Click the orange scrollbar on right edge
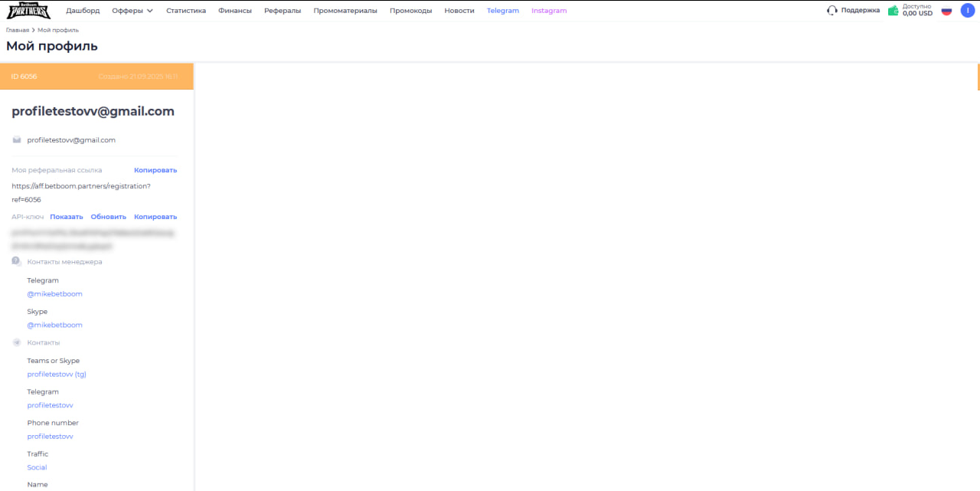 tap(978, 77)
